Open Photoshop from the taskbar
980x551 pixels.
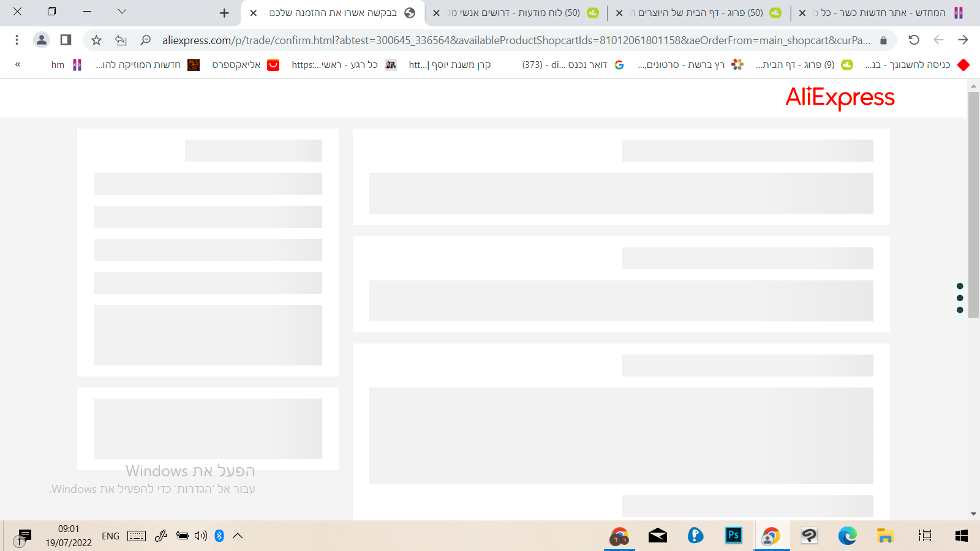[733, 536]
